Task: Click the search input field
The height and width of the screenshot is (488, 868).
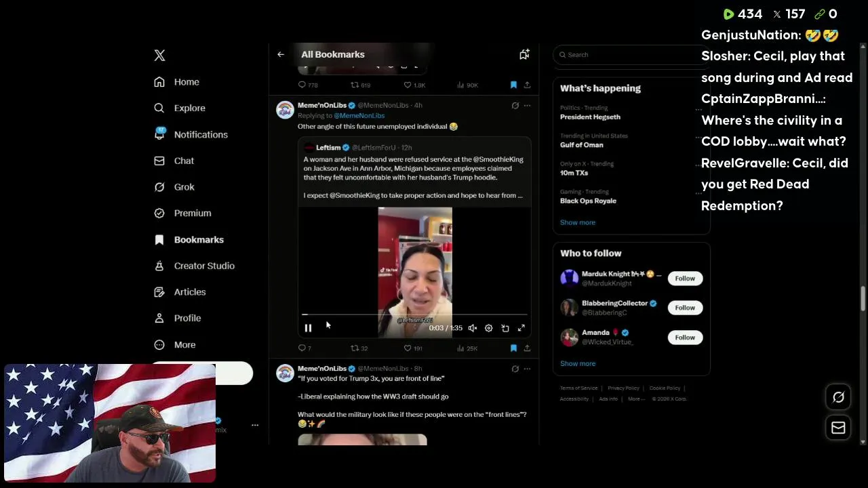Action: click(631, 55)
